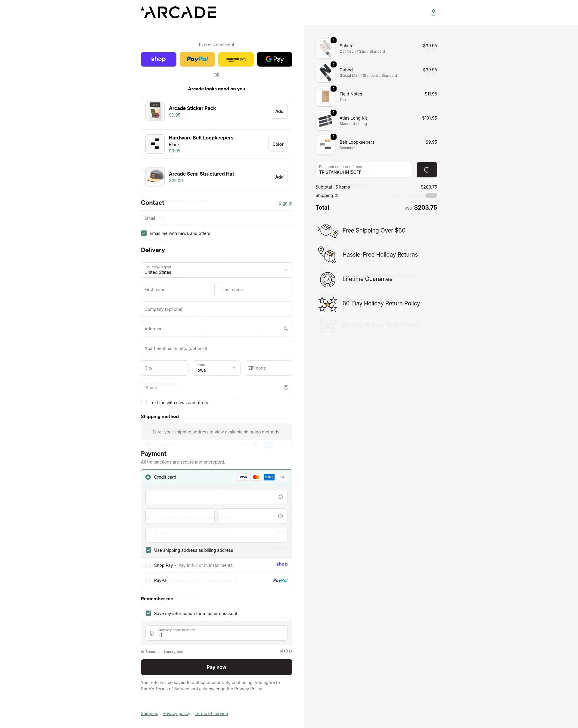This screenshot has width=578, height=728.
Task: Click the card number lock icon
Action: click(x=280, y=497)
